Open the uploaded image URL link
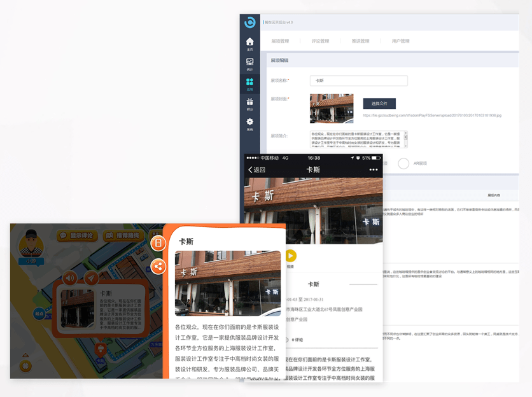The width and height of the screenshot is (532, 397). click(x=432, y=115)
